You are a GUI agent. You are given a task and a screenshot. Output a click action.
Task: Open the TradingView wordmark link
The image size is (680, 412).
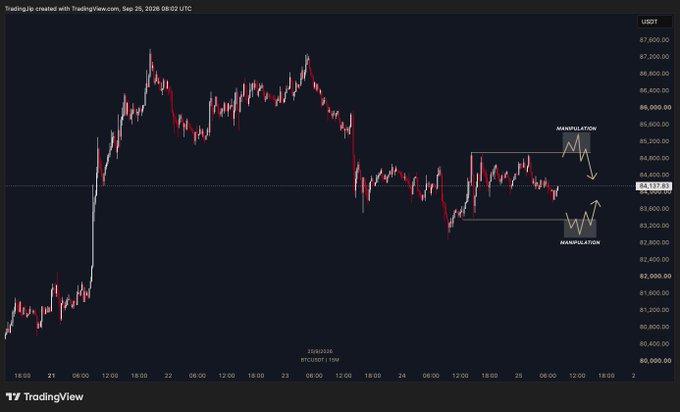tap(53, 396)
